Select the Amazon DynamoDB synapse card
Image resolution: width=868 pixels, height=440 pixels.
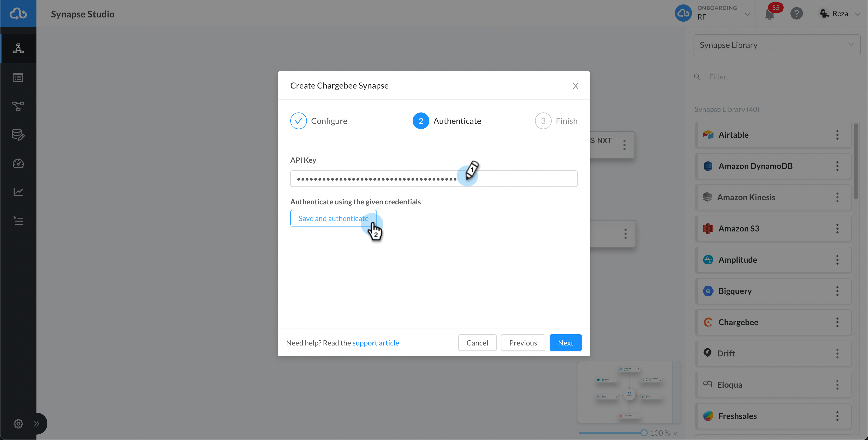[773, 166]
